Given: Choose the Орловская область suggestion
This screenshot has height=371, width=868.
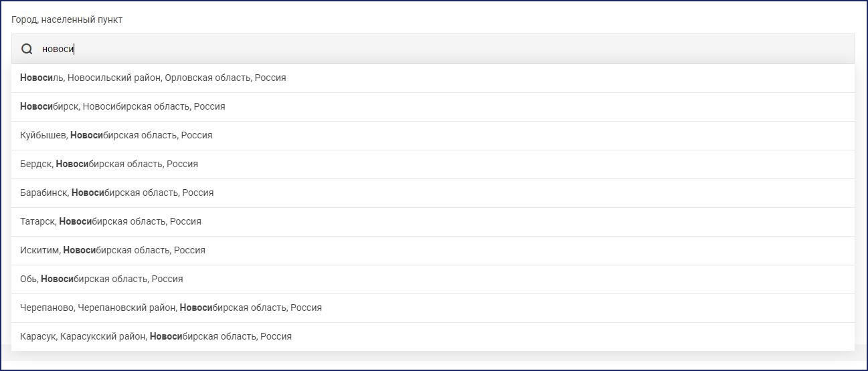Looking at the screenshot, I should [433, 78].
